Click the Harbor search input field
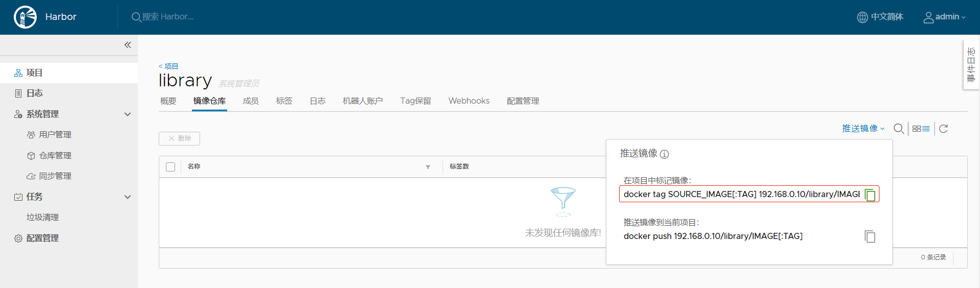Viewport: 980px width, 288px height. click(x=168, y=17)
